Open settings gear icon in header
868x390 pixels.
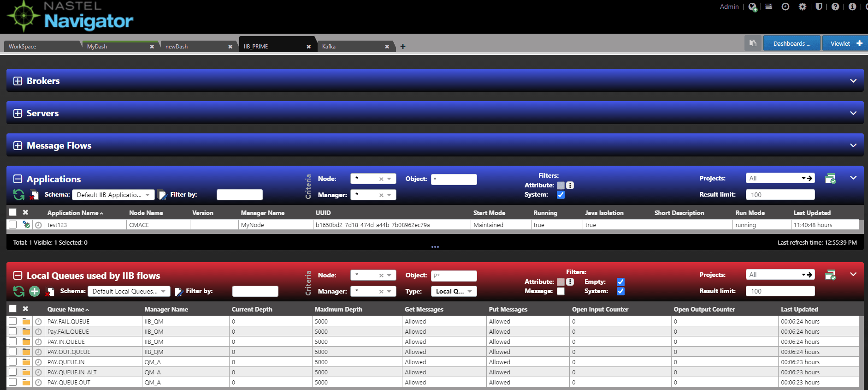(803, 6)
